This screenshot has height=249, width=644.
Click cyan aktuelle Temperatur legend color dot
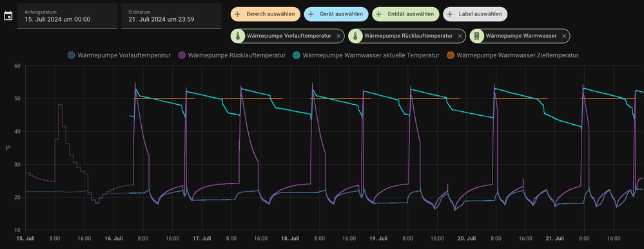pyautogui.click(x=297, y=55)
